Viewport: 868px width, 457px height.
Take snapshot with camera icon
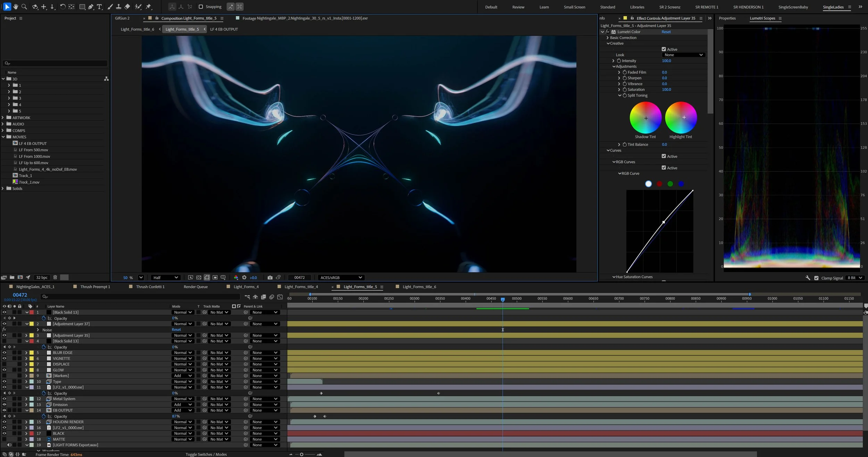tap(270, 278)
